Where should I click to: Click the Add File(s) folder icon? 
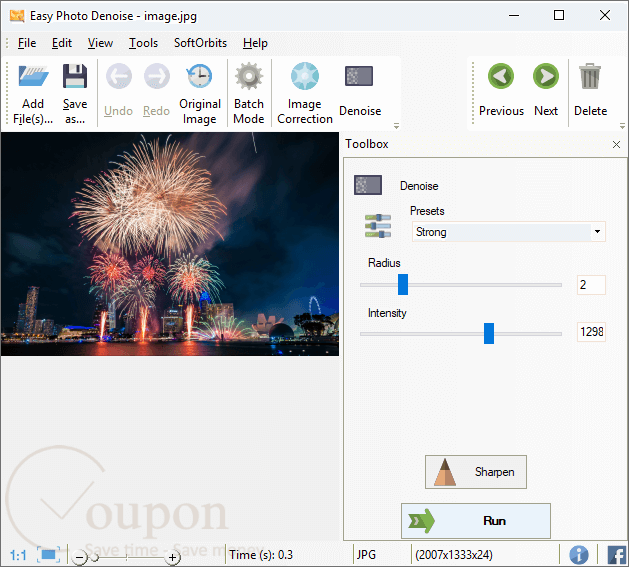point(33,77)
